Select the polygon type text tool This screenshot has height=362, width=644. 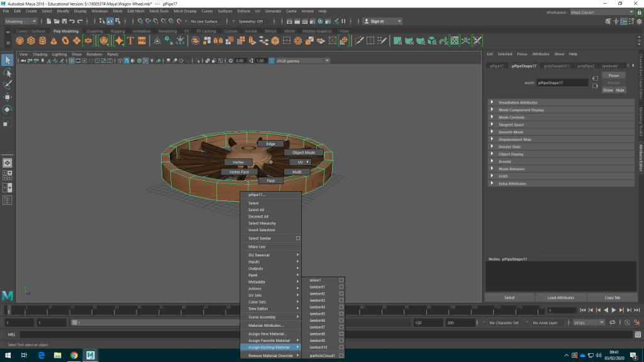131,41
